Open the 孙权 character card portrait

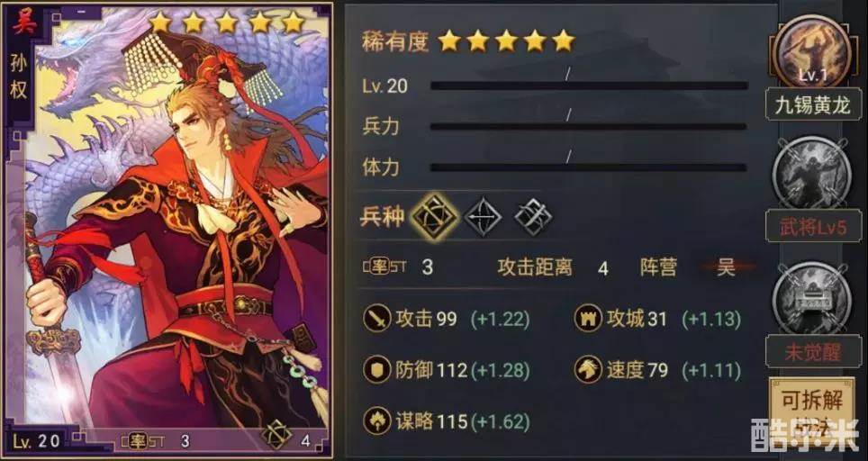click(x=167, y=228)
